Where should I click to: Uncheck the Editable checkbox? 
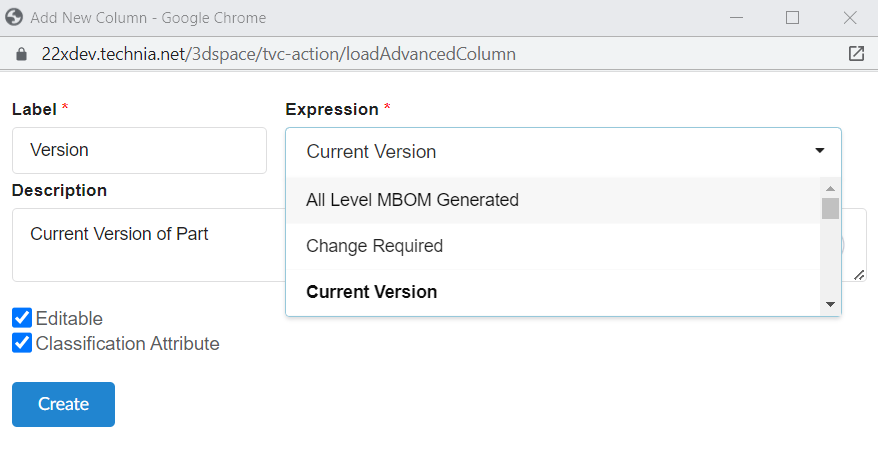point(22,318)
